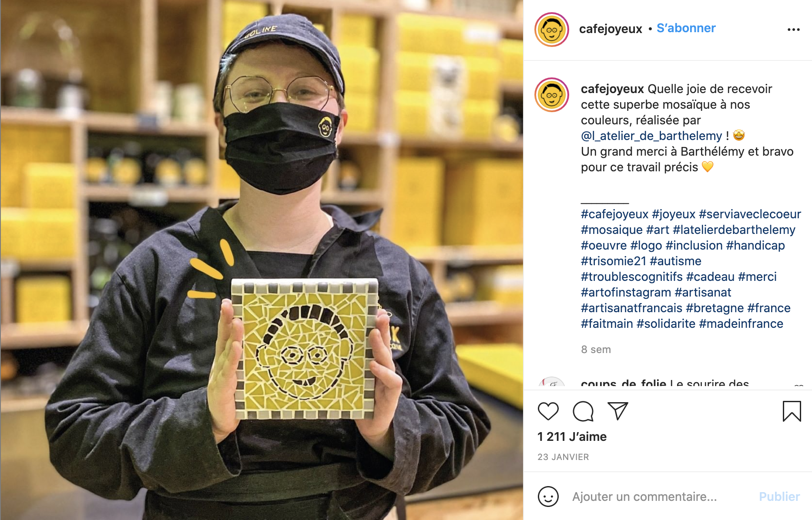Open the #trisomie21 hashtag
Viewport: 812px width, 520px height.
coord(614,261)
